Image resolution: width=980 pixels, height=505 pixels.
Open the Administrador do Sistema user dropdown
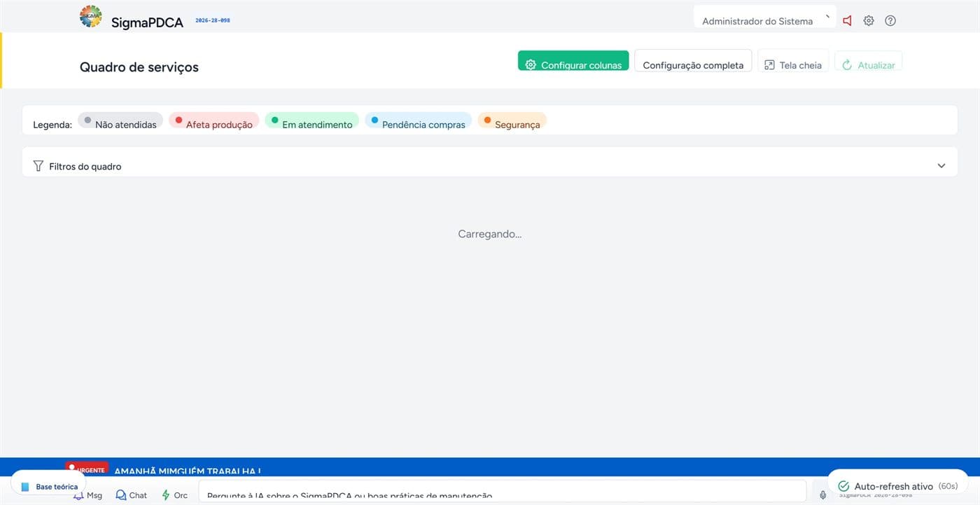pyautogui.click(x=764, y=18)
